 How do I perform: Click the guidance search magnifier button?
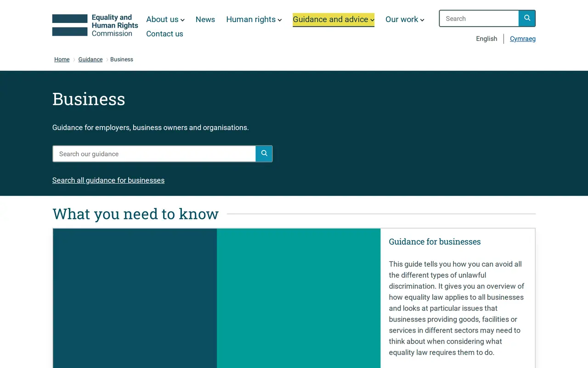coord(264,154)
